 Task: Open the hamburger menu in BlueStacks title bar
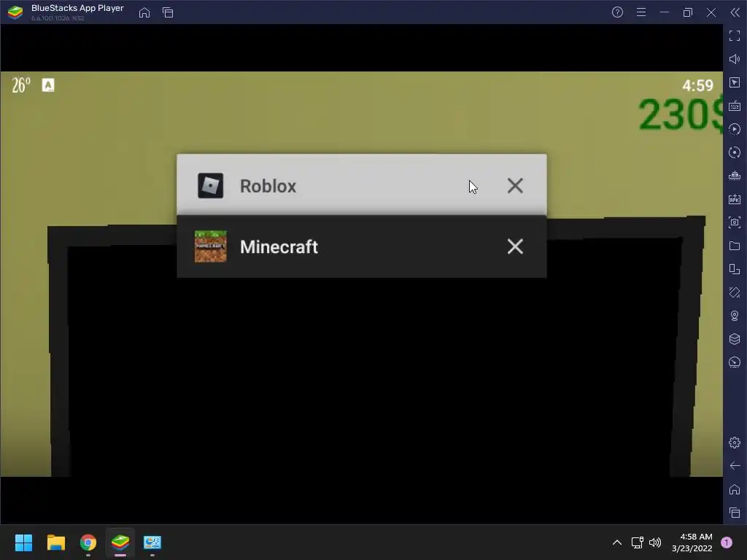641,12
